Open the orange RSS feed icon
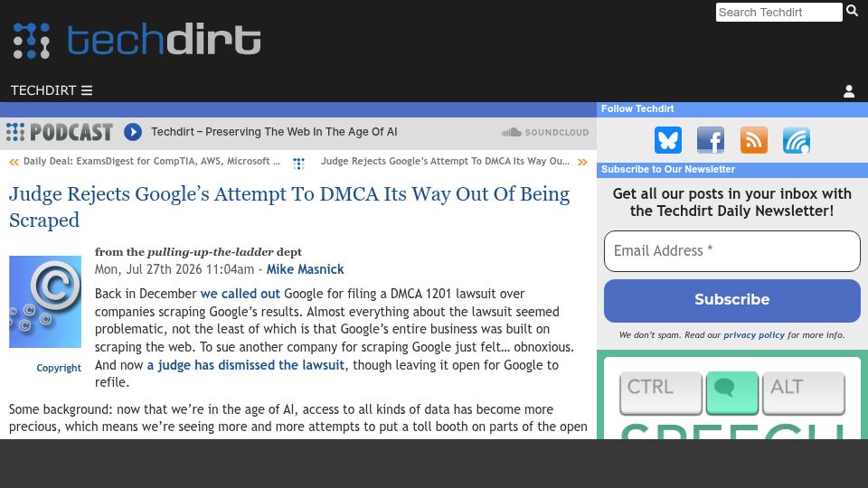This screenshot has height=488, width=868. coord(754,140)
